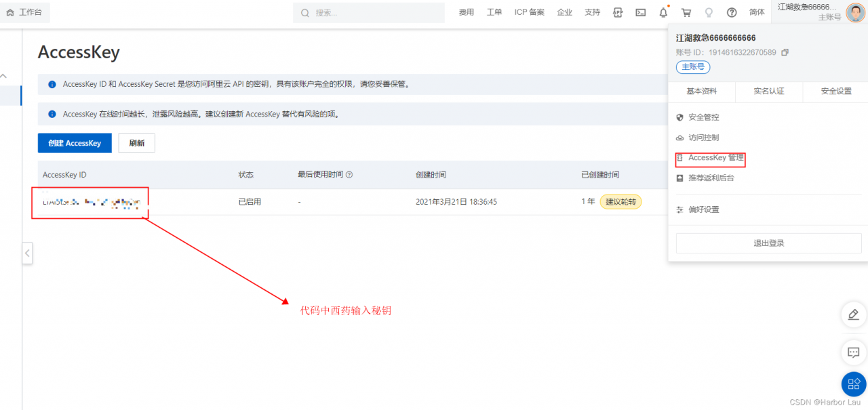Click the account name 江湖救急66666 in top bar
This screenshot has width=868, height=410.
[807, 7]
